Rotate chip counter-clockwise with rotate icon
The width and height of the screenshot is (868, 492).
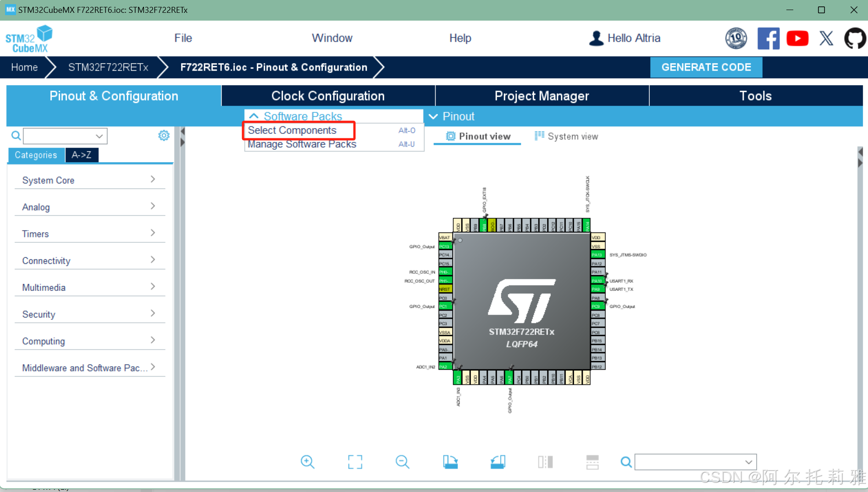pos(498,462)
